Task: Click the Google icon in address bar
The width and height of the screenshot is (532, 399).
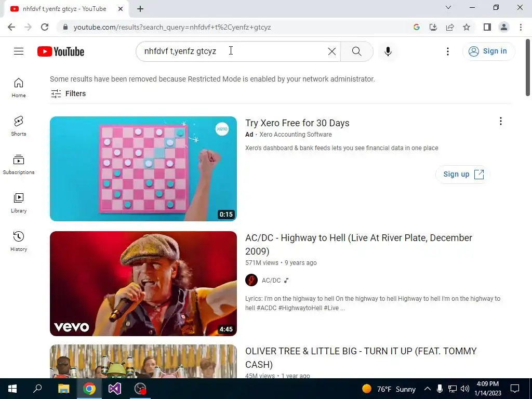Action: tap(417, 27)
